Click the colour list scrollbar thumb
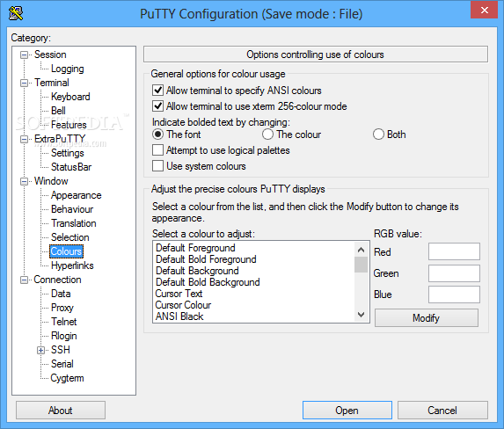Screen dimensions: 504x429 [361, 265]
